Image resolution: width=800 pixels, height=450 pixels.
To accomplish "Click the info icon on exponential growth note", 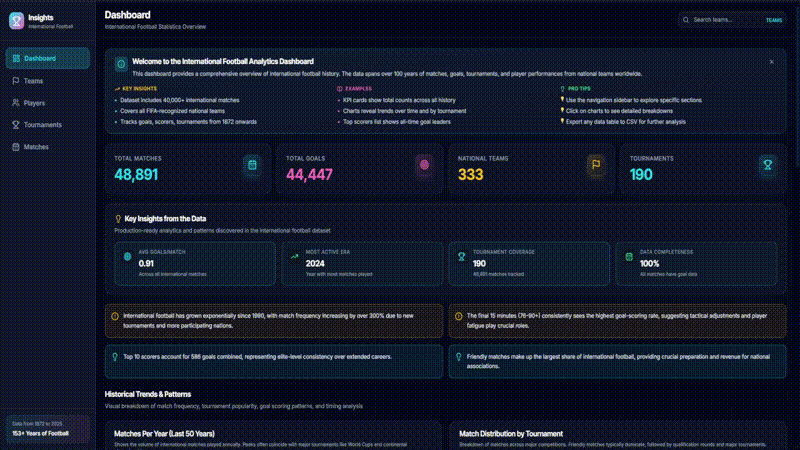I will [115, 316].
